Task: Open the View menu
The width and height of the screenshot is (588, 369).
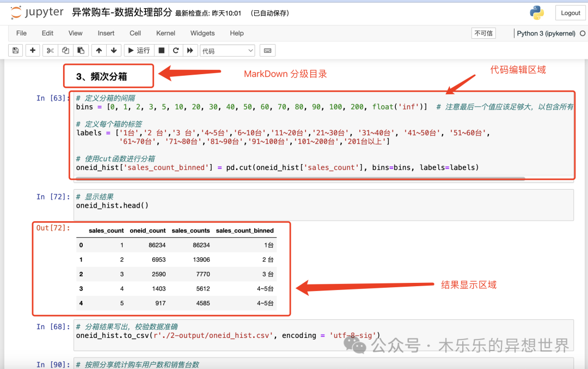Action: pos(75,33)
